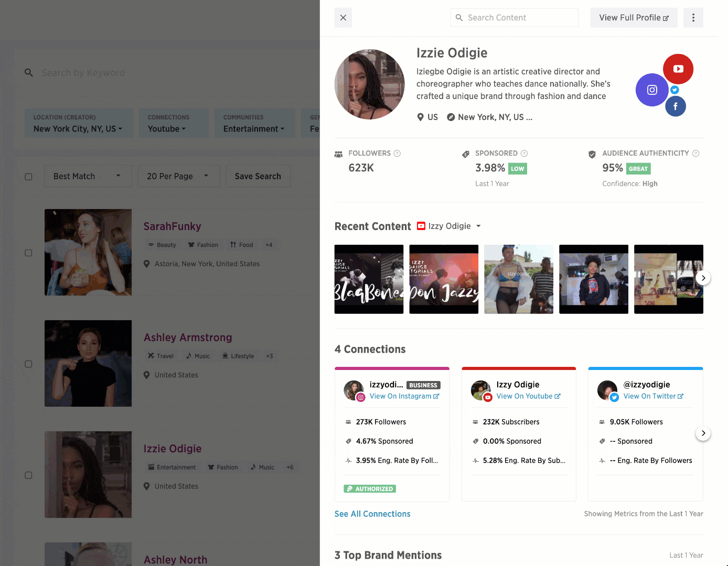This screenshot has height=566, width=728.
Task: Click the Izzy Odigie YouTube avatar
Action: coord(481,390)
